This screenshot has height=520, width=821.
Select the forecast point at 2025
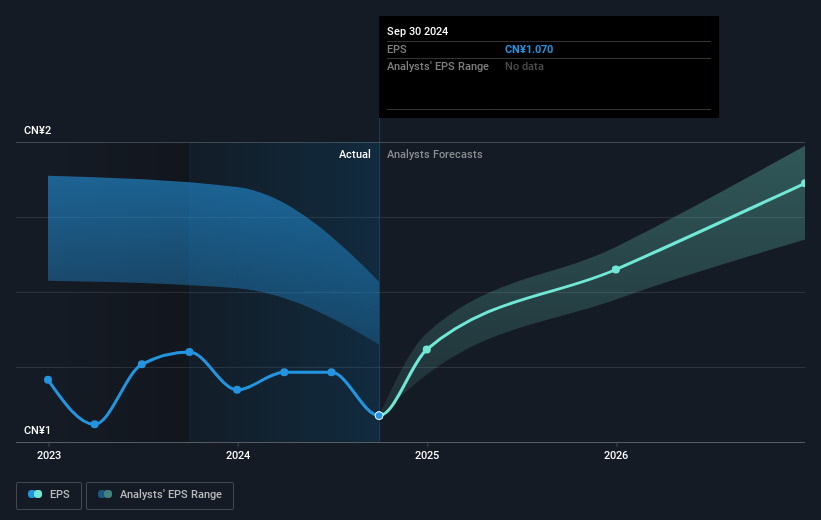point(427,349)
